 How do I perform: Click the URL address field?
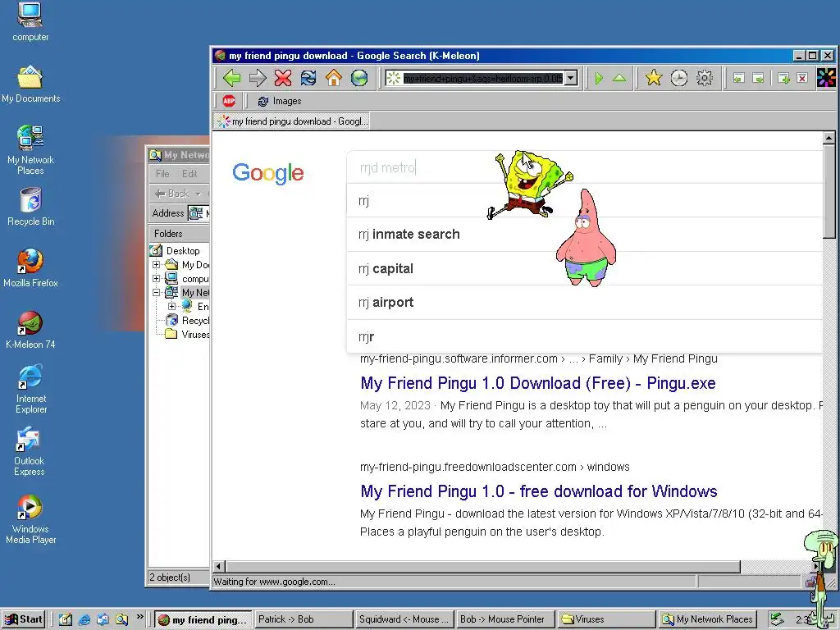[x=482, y=78]
